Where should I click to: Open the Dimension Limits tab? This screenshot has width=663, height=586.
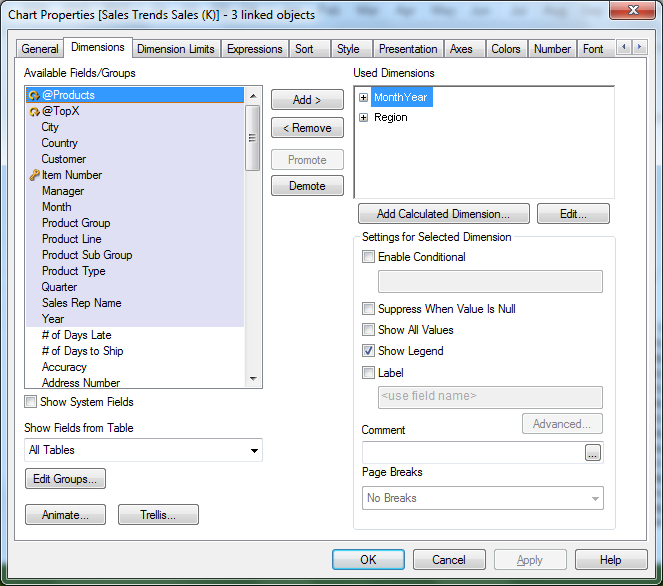[176, 49]
